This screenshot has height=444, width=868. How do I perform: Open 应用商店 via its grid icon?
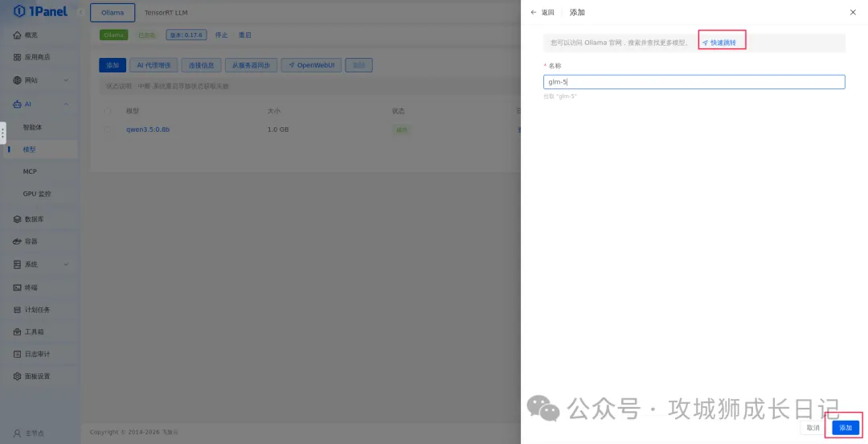coord(17,57)
